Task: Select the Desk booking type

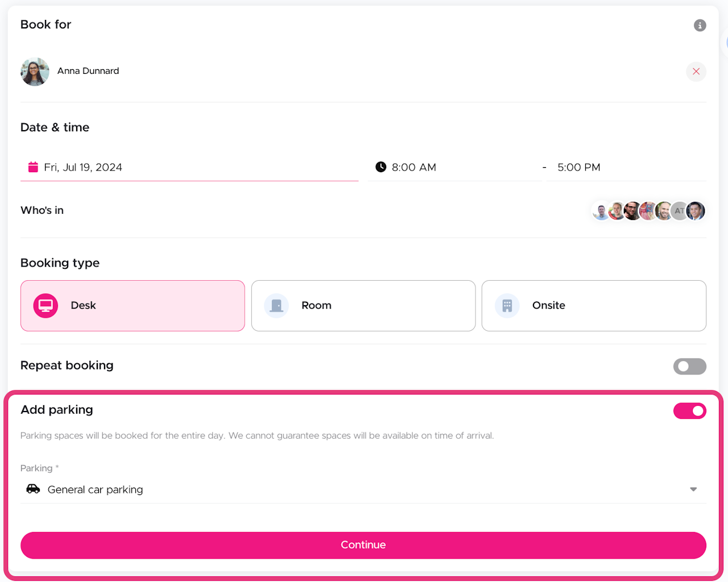Action: point(133,306)
